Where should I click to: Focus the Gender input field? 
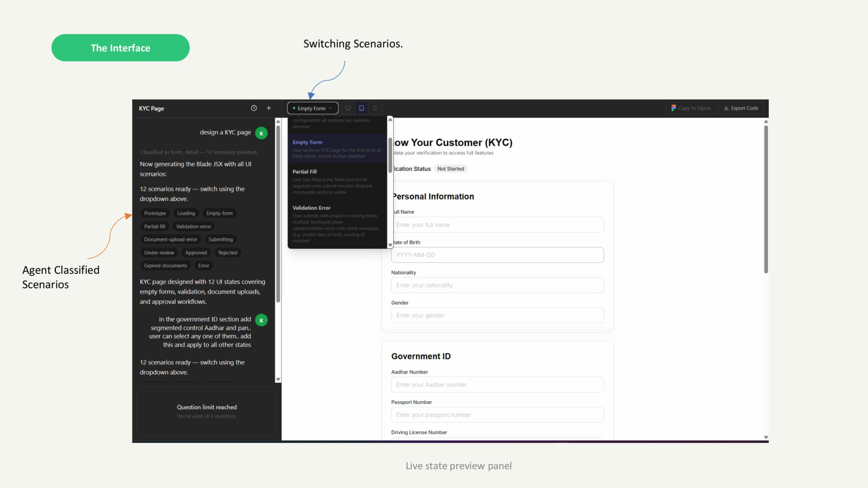click(x=497, y=316)
